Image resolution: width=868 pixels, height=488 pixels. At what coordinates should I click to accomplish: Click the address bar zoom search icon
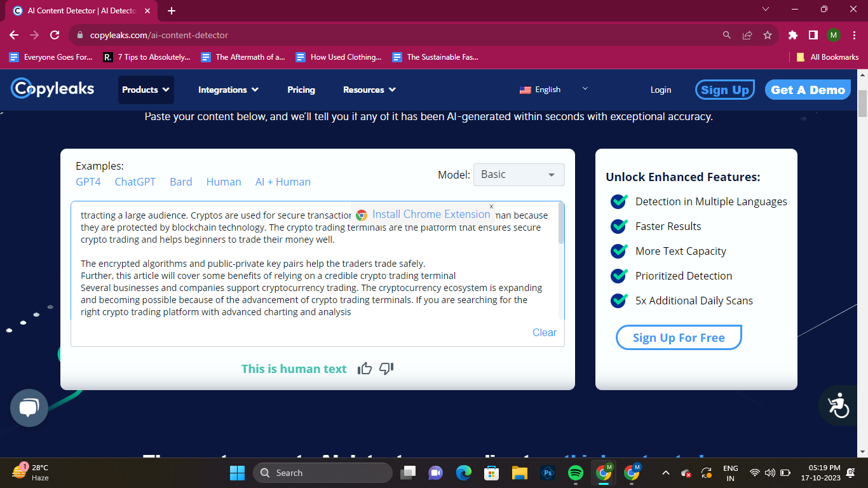click(x=727, y=35)
